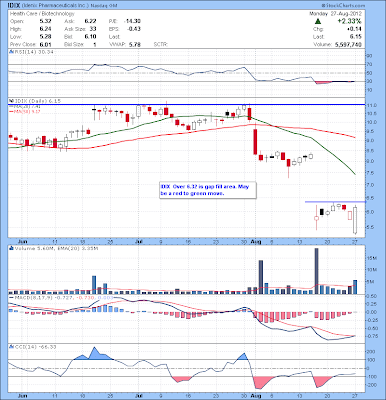
Task: Click the +2.33% percent change
Action: (x=349, y=21)
